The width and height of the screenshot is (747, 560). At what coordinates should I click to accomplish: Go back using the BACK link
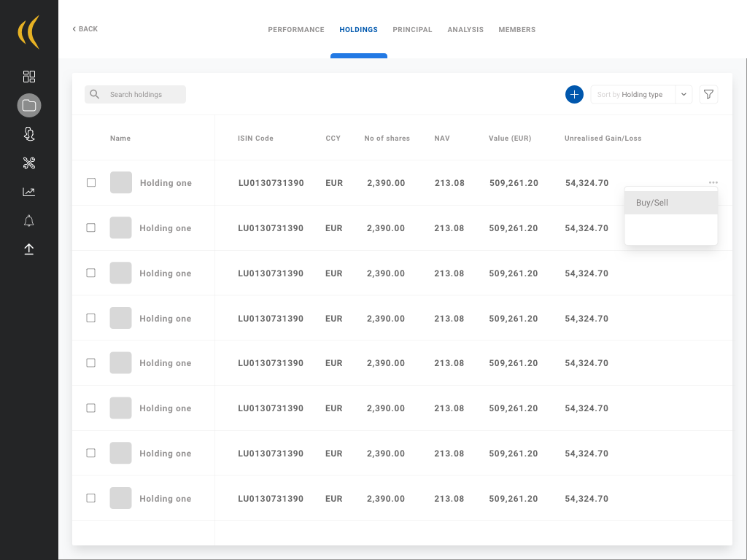click(85, 29)
